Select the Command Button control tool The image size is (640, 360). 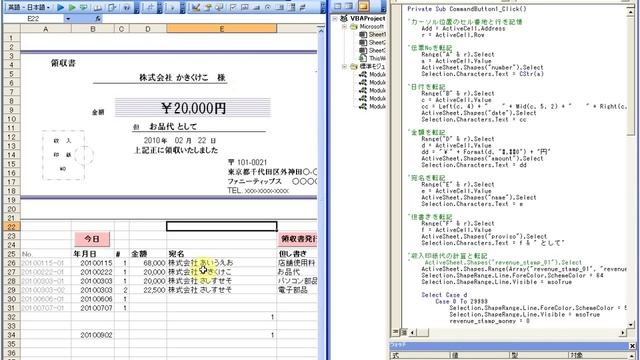[256, 7]
